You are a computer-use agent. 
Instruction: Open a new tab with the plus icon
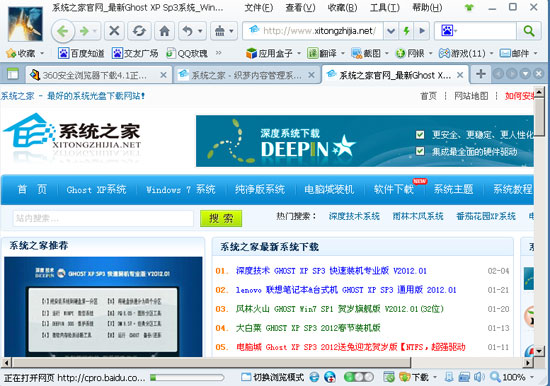481,74
